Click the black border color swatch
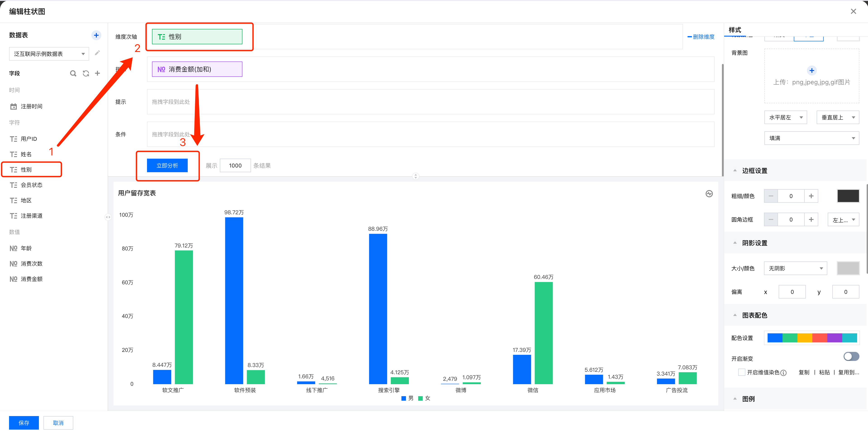Image resolution: width=868 pixels, height=433 pixels. pyautogui.click(x=848, y=196)
